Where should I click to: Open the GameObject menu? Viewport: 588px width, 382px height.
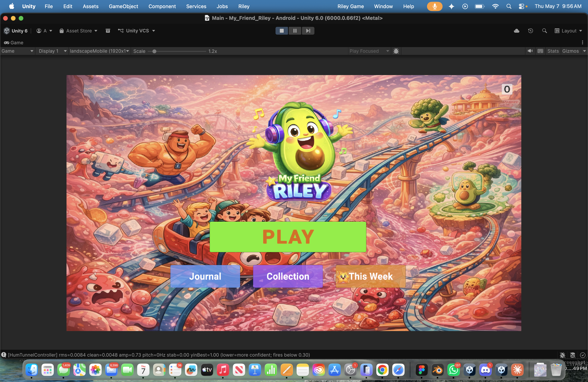tap(123, 6)
